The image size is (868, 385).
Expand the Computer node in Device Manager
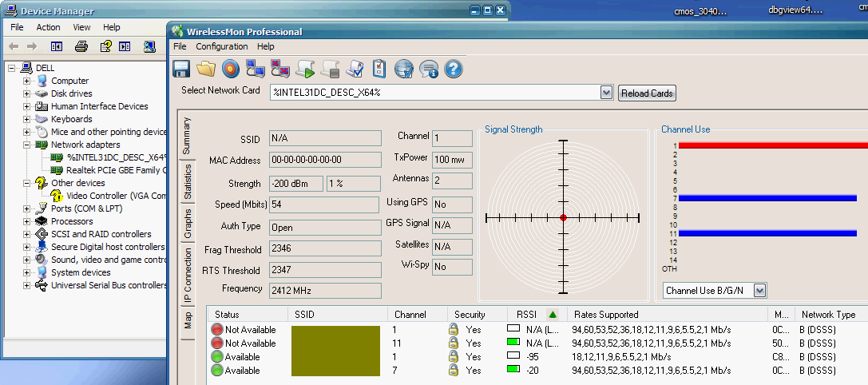pyautogui.click(x=26, y=81)
